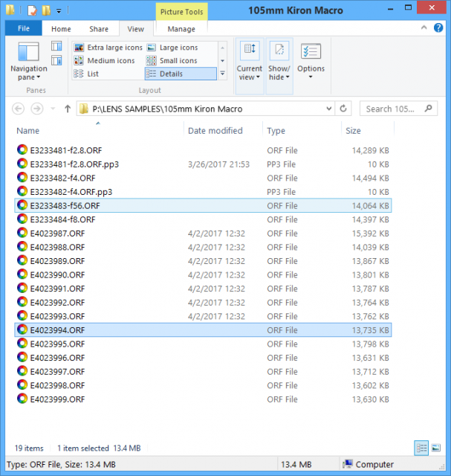The width and height of the screenshot is (451, 476).
Task: Select file E4023999.ORF
Action: point(203,399)
